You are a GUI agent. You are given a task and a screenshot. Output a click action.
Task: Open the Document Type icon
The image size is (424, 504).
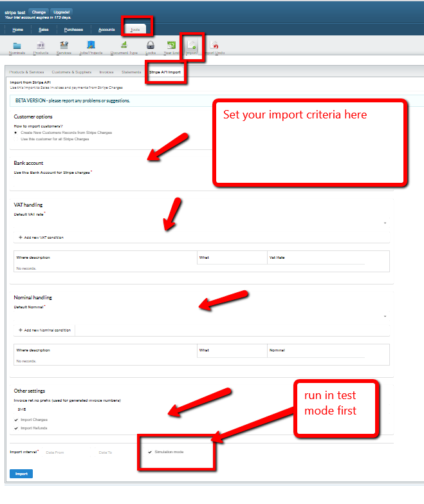click(x=124, y=46)
